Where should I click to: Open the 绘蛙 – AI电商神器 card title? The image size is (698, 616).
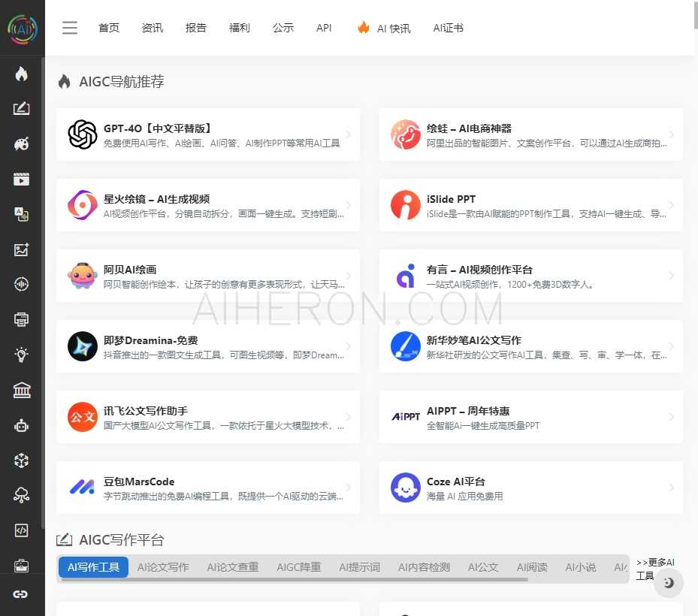tap(469, 128)
